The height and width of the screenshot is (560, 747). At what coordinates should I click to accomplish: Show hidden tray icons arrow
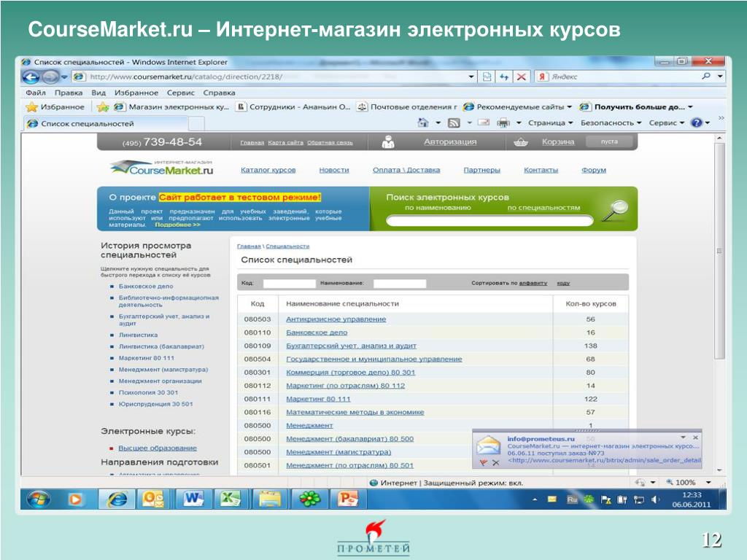[x=535, y=499]
